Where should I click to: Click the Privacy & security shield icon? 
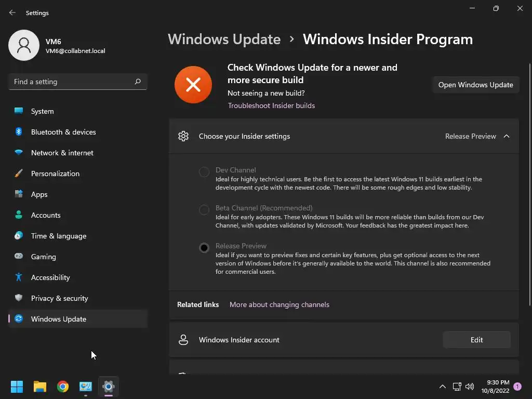pyautogui.click(x=19, y=298)
